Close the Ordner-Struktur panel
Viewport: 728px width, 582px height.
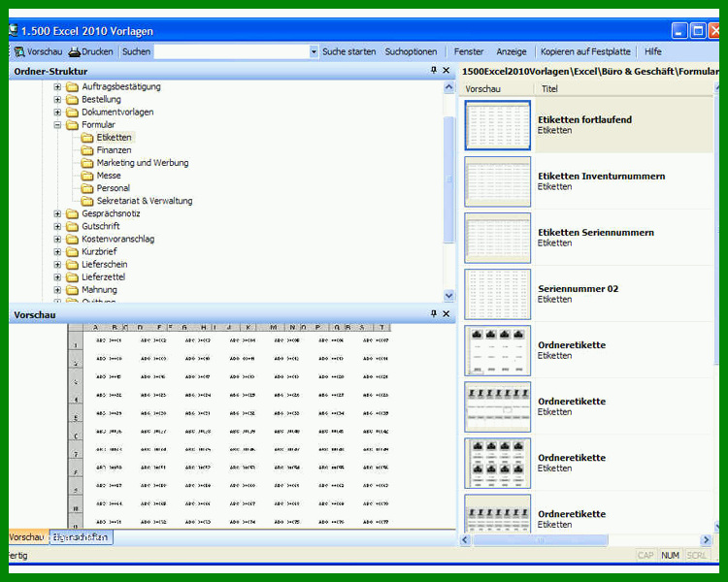point(447,70)
